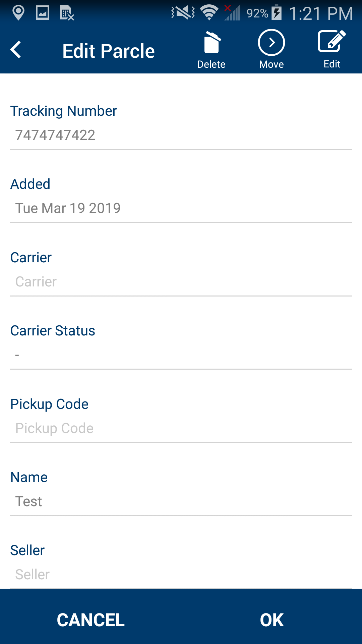Tap the Delete trash icon
The width and height of the screenshot is (362, 644).
click(x=211, y=43)
